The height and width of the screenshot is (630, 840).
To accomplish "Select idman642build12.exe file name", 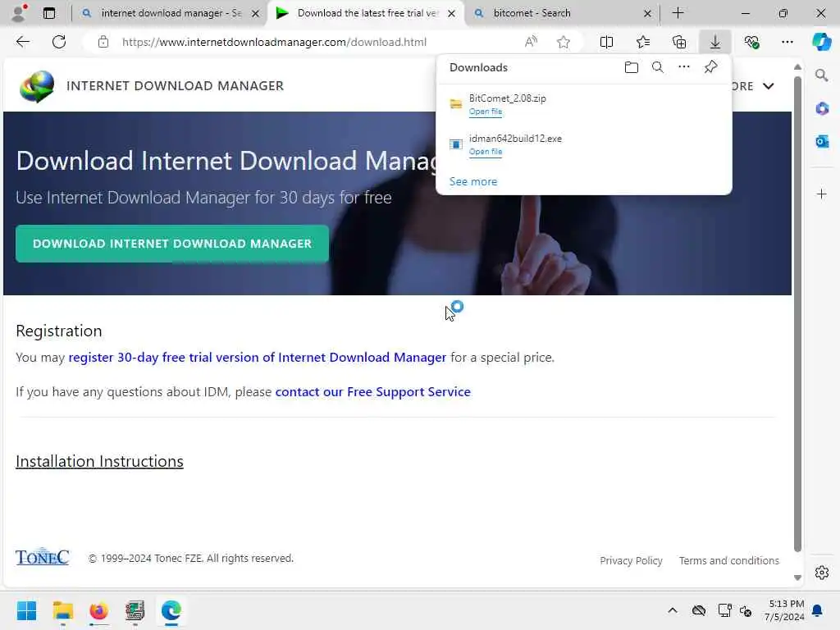I will click(x=515, y=138).
